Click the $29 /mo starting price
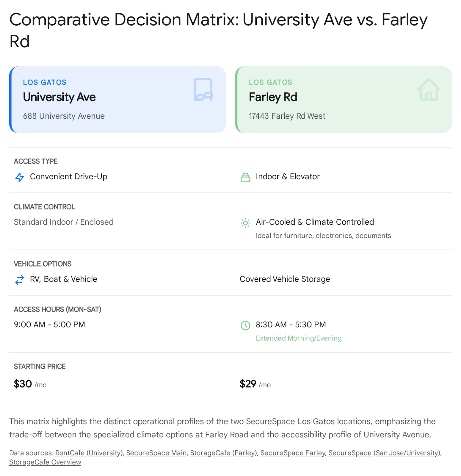This screenshot has width=461, height=476. point(255,384)
